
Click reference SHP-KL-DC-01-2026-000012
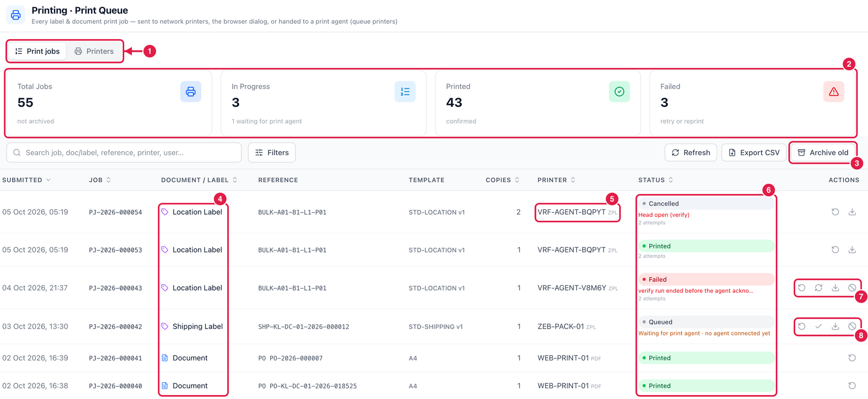[x=304, y=327]
